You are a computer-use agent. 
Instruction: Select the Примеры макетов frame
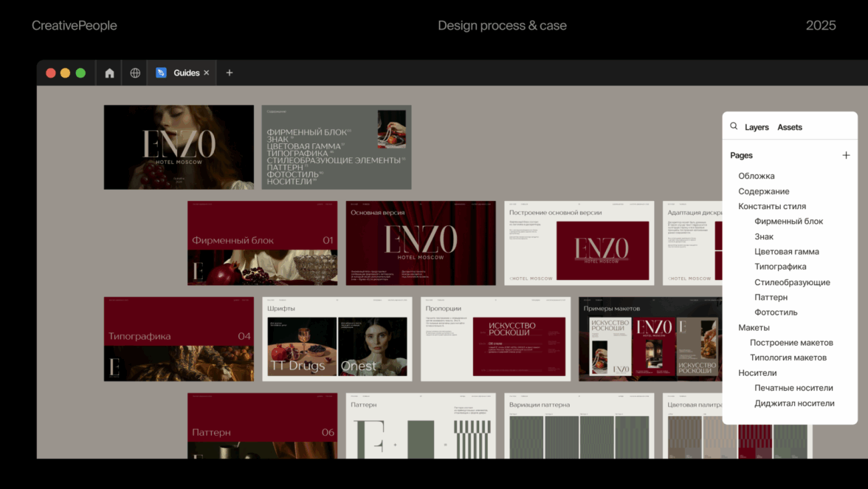click(x=650, y=339)
